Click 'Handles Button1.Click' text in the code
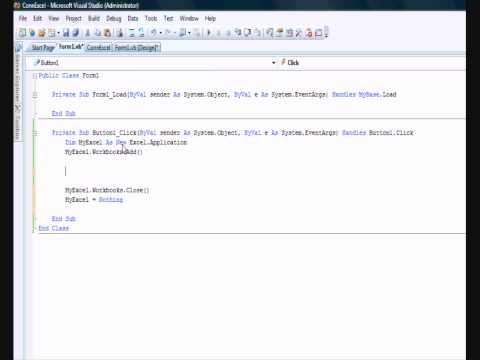The height and width of the screenshot is (360, 480). coord(378,133)
